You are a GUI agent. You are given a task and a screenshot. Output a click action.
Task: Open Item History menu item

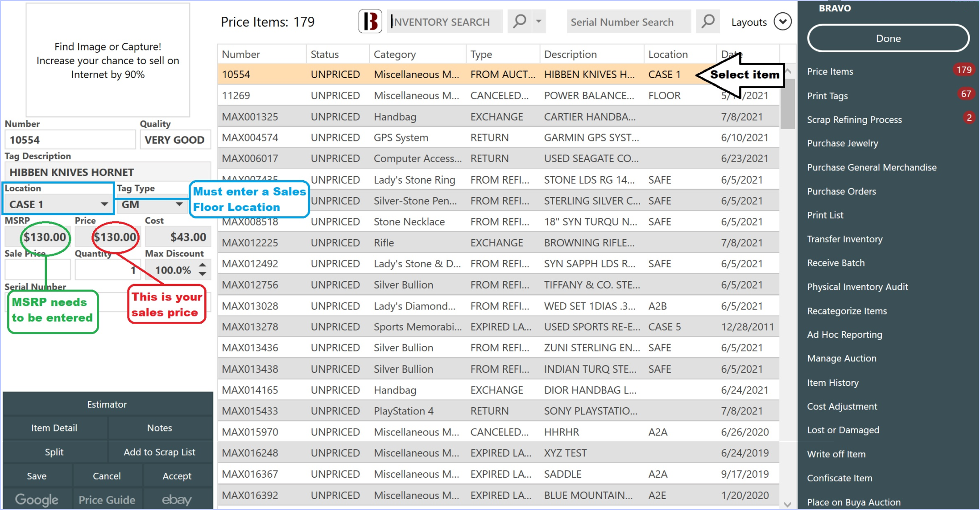[x=833, y=383]
